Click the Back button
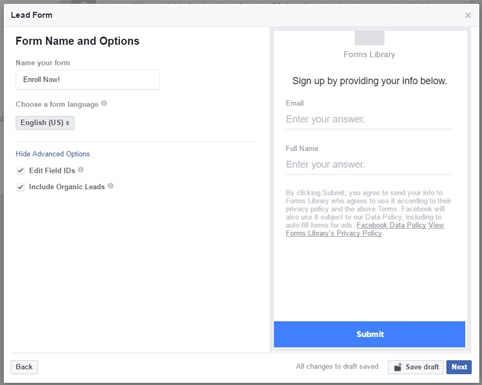Viewport: 482px width, 385px height. (x=24, y=367)
